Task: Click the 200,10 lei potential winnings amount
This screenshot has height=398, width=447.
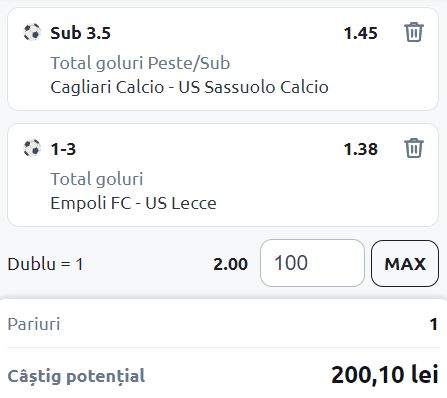Action: point(385,375)
